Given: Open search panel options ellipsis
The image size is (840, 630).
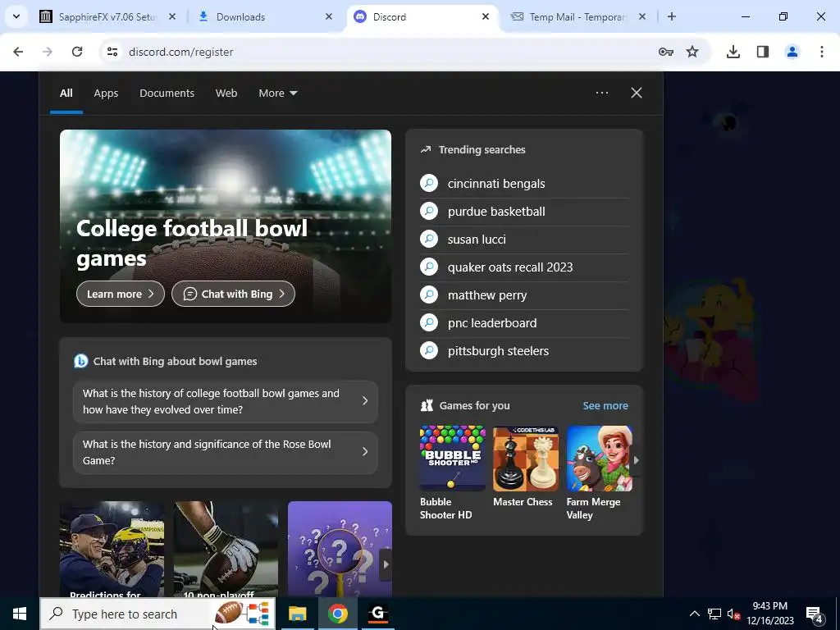Looking at the screenshot, I should 601,93.
